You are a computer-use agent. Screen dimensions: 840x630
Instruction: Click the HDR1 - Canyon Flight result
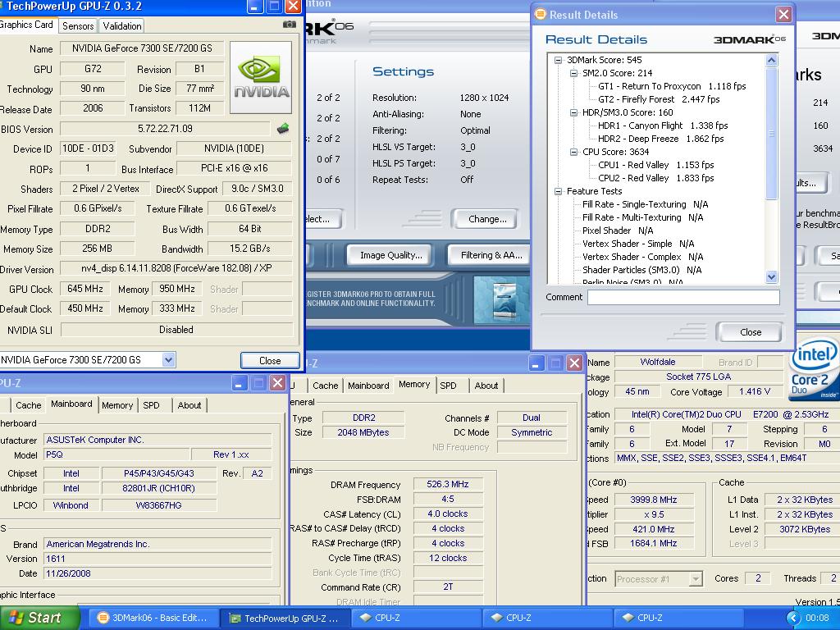pyautogui.click(x=663, y=126)
